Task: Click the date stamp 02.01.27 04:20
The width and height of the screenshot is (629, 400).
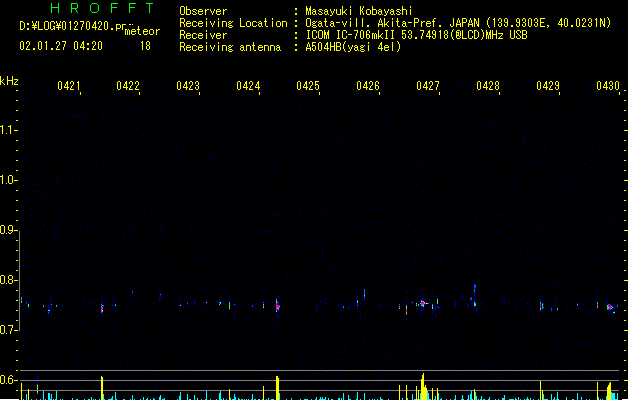Action: [x=61, y=46]
